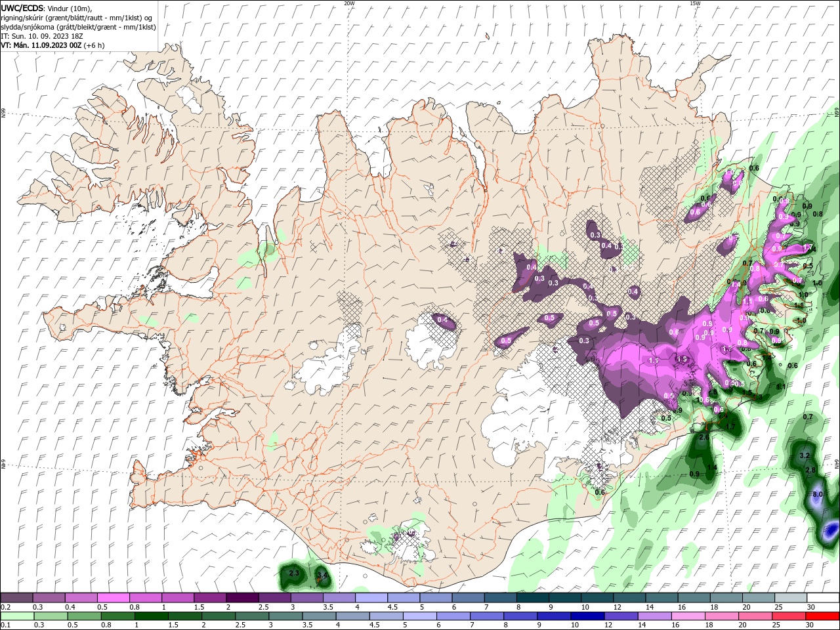Click the 'rigning/skúrir' legend description line

click(77, 17)
